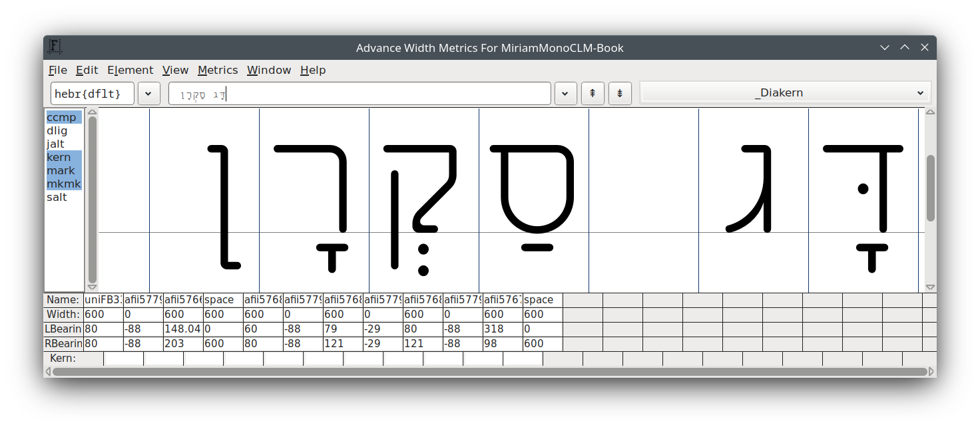The width and height of the screenshot is (980, 429).
Task: Open the Metrics menu
Action: (x=218, y=70)
